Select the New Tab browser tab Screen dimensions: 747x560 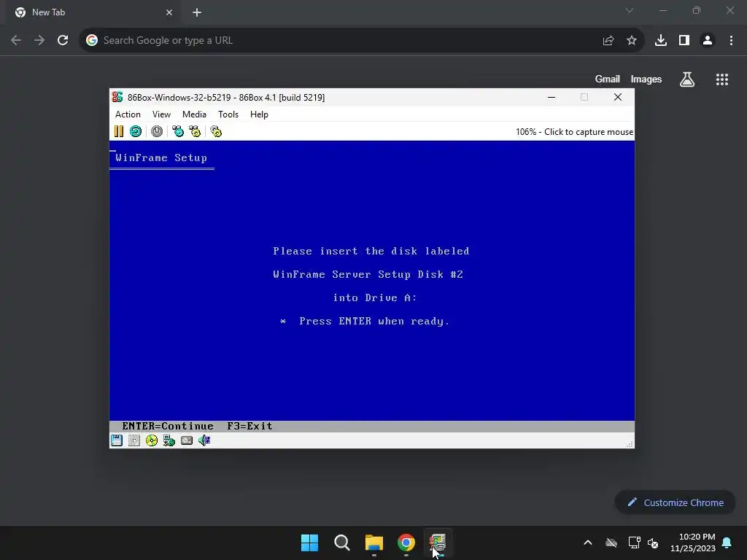point(94,13)
